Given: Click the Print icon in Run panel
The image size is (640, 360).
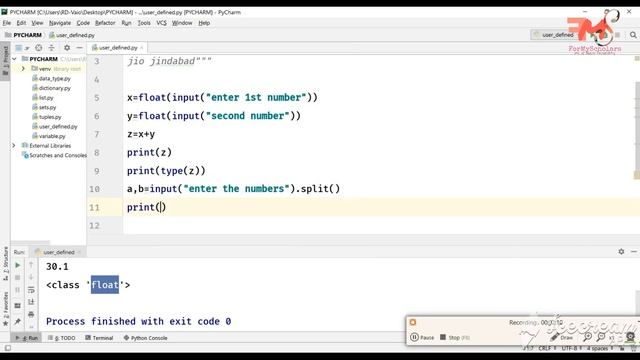Looking at the screenshot, I should click(x=31, y=314).
